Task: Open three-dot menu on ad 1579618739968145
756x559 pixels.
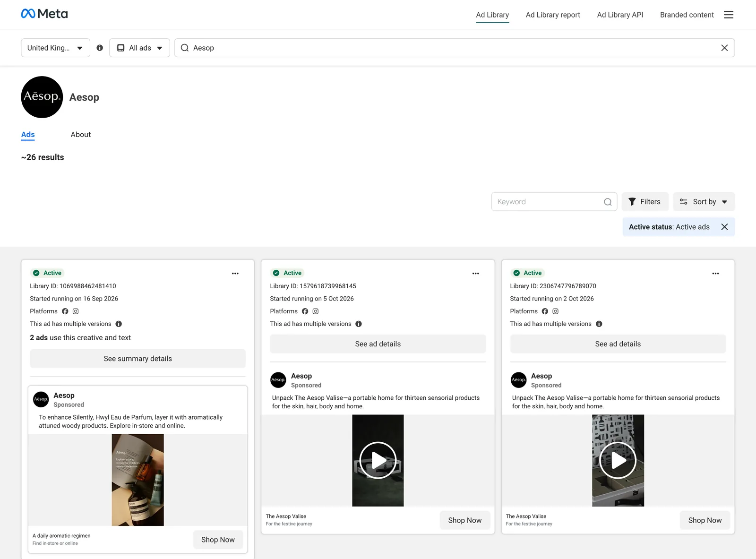Action: pyautogui.click(x=475, y=274)
